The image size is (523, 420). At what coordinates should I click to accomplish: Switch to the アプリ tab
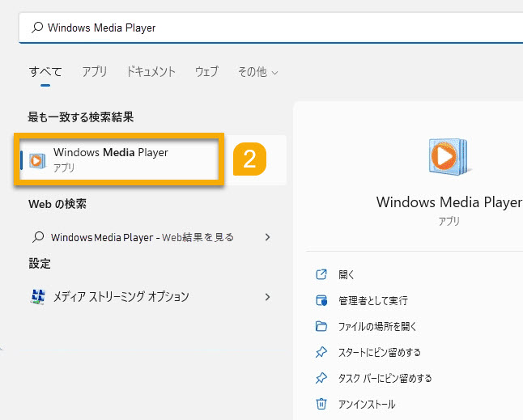pyautogui.click(x=95, y=72)
